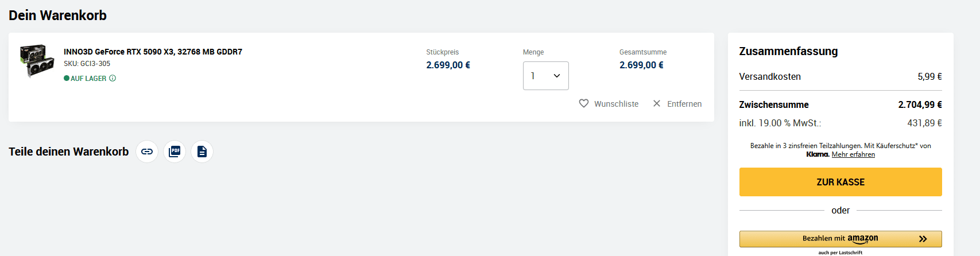Click the heart icon for Wunschliste
The image size is (980, 256).
pyautogui.click(x=584, y=103)
